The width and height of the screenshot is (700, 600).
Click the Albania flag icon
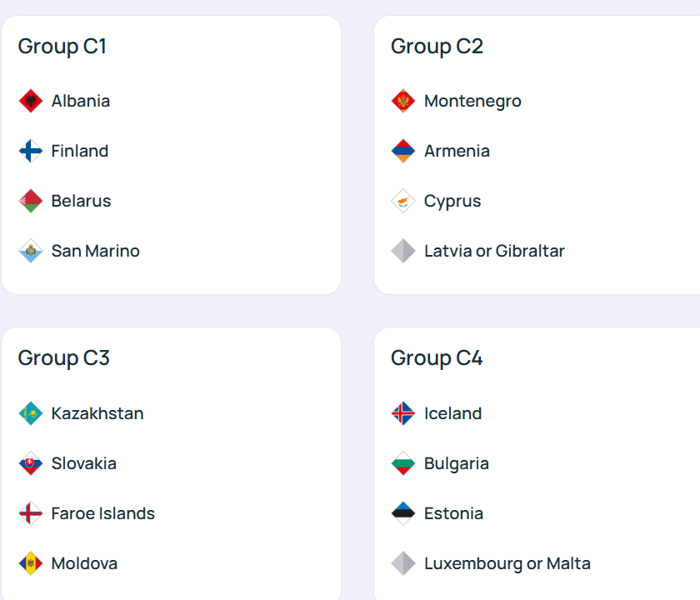[x=31, y=101]
